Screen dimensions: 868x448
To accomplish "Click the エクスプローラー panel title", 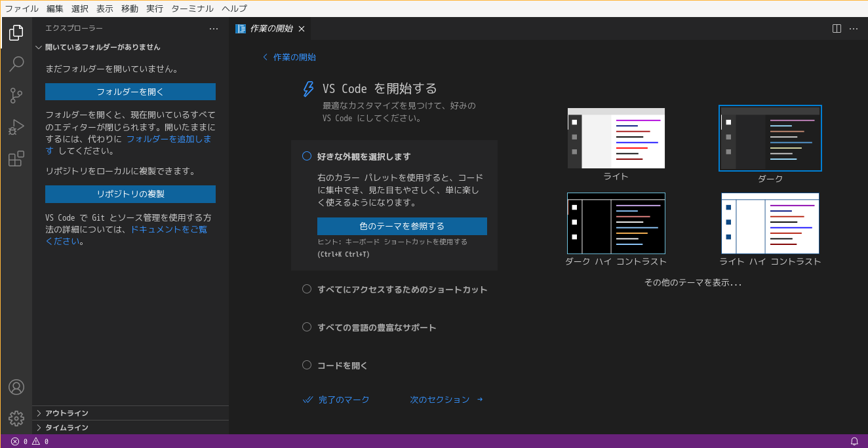I will coord(74,29).
